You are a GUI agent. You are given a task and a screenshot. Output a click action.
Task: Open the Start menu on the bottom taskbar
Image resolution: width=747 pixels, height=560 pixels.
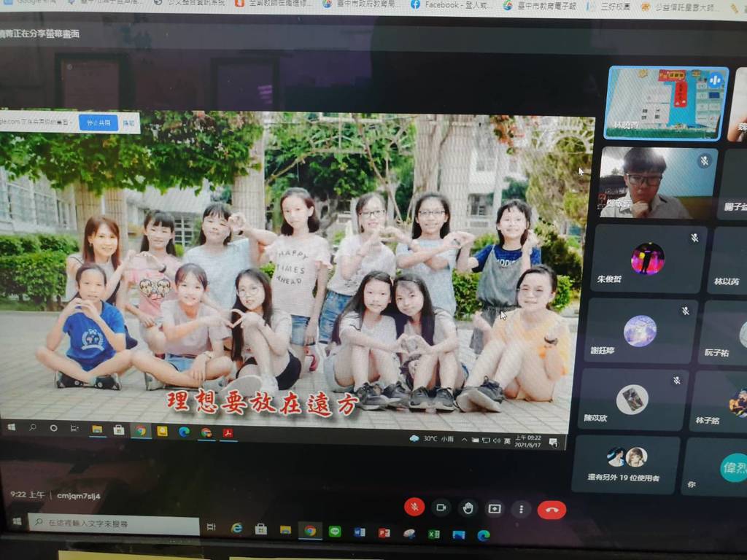[x=17, y=521]
